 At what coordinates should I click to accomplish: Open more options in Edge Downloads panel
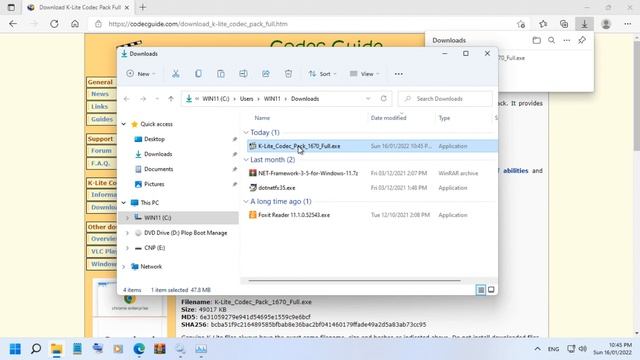(567, 40)
